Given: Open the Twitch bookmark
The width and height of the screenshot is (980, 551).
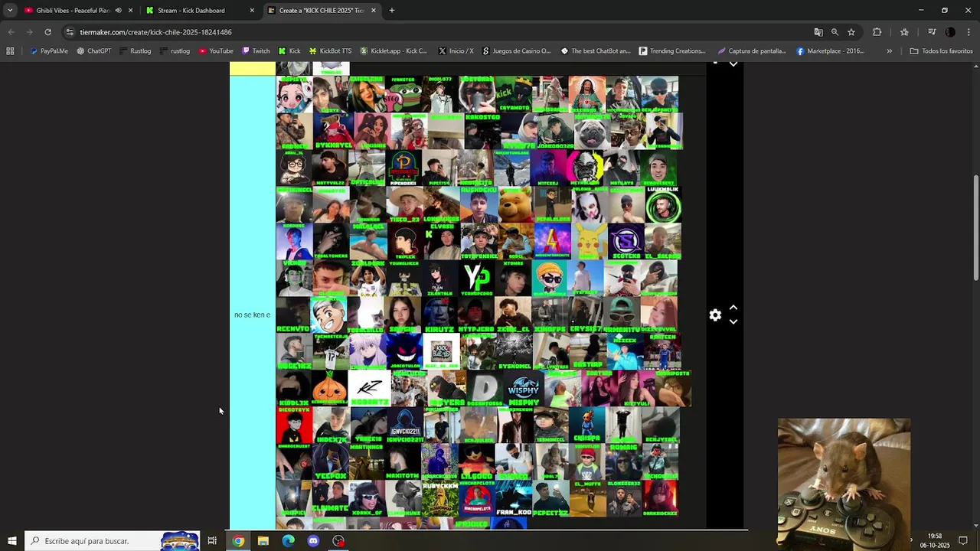Looking at the screenshot, I should pyautogui.click(x=256, y=51).
